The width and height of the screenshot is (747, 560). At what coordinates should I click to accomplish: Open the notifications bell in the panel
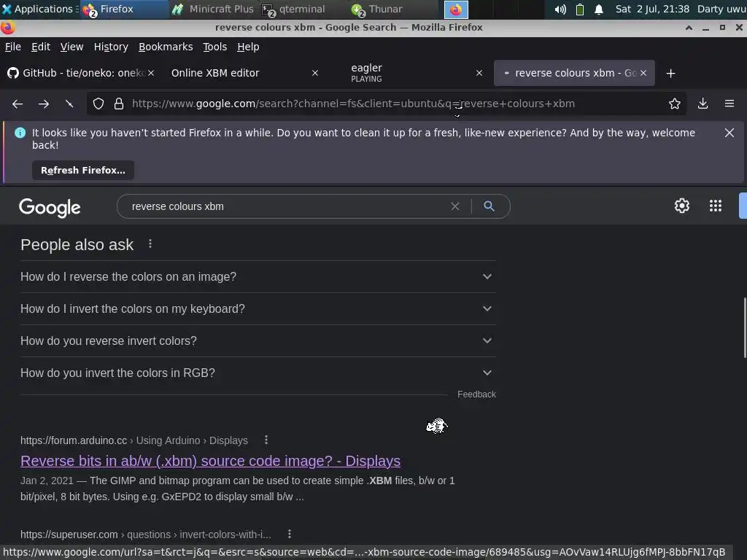click(599, 9)
